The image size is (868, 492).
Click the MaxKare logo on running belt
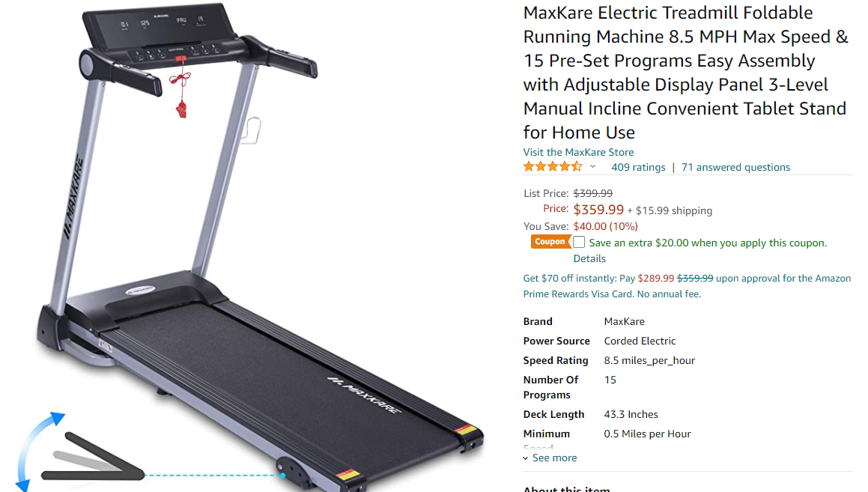tap(364, 395)
